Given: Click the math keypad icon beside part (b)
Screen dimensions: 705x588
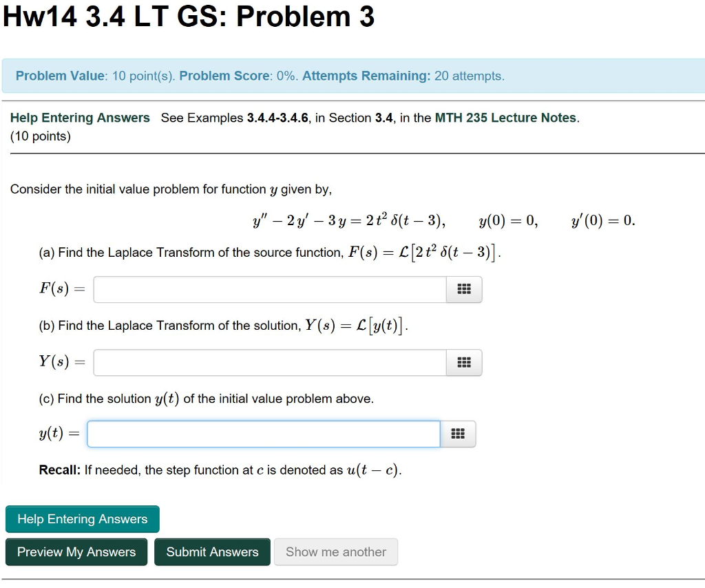Looking at the screenshot, I should point(464,362).
